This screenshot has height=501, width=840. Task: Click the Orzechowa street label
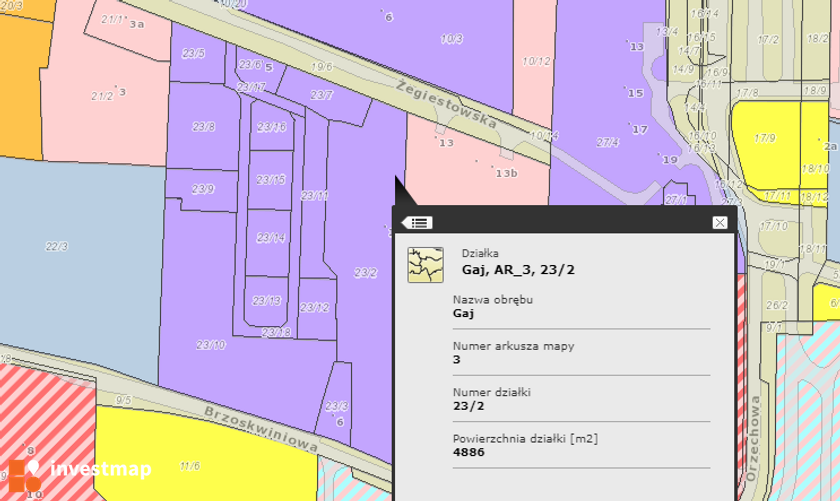[753, 438]
